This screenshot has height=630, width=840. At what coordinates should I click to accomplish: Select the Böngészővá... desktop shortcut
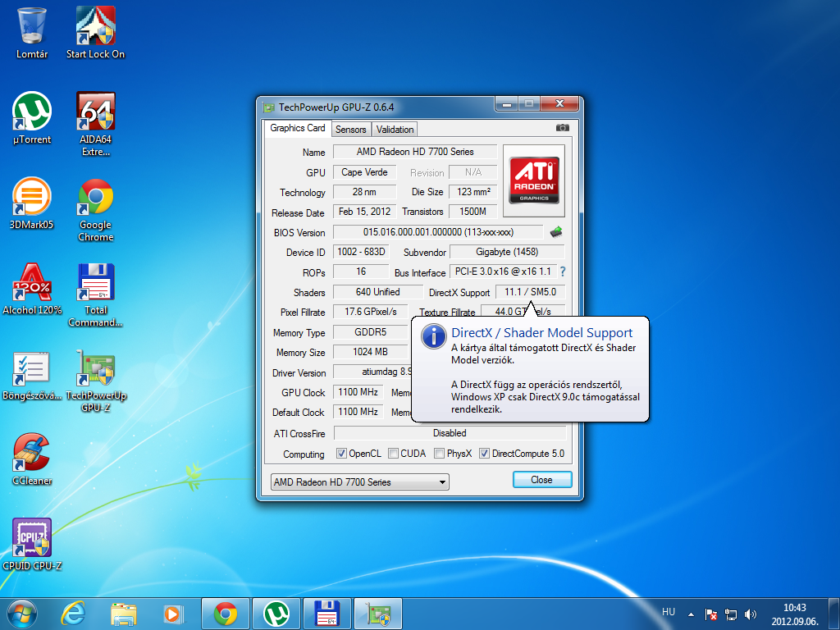[x=32, y=375]
